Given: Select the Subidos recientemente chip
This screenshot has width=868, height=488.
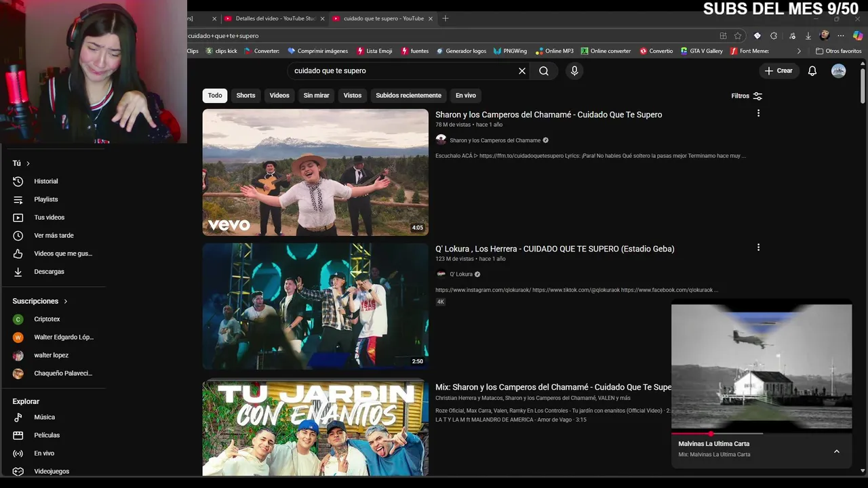Looking at the screenshot, I should pos(408,96).
